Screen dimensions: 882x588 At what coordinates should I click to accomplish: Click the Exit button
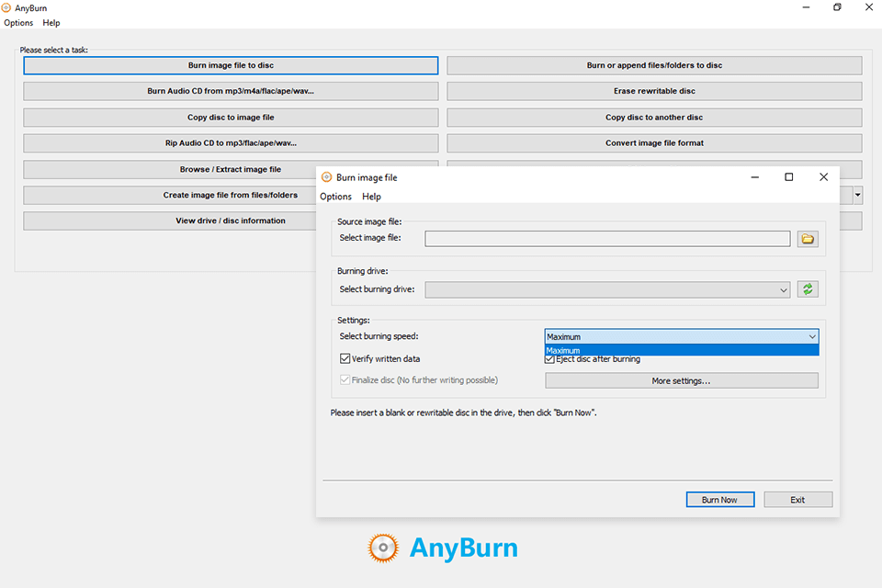(797, 500)
